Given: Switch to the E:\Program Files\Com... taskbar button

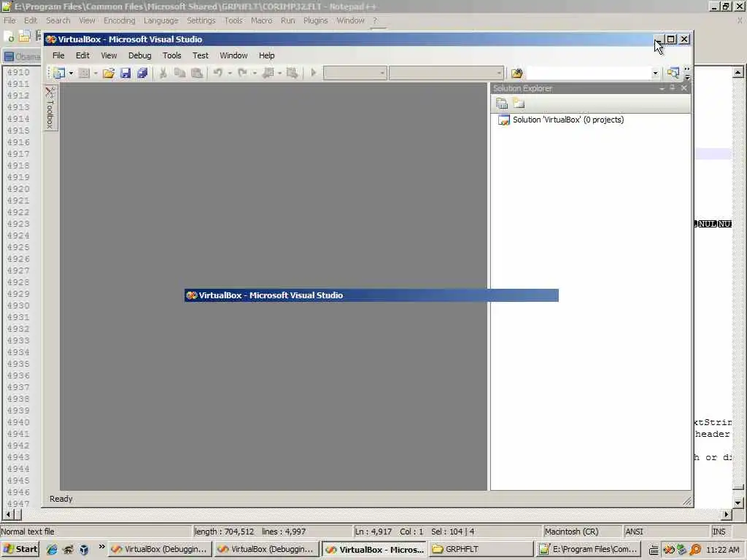Looking at the screenshot, I should point(587,549).
